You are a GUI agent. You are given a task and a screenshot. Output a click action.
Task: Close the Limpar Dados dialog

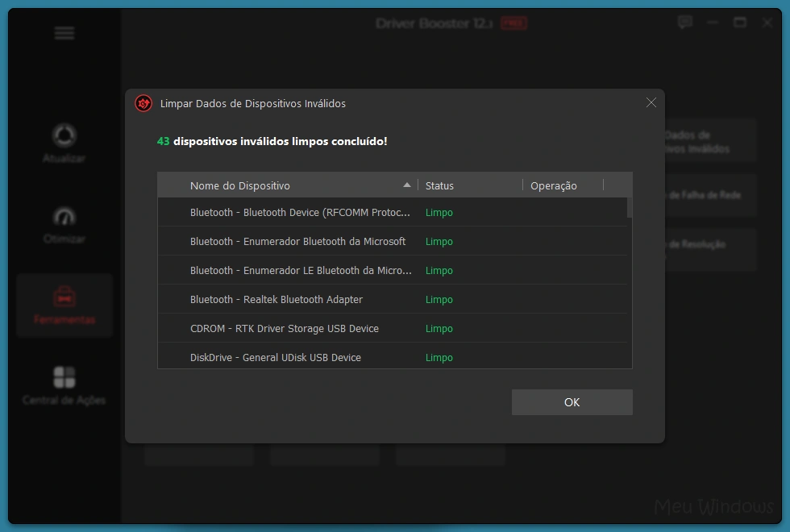(x=651, y=102)
